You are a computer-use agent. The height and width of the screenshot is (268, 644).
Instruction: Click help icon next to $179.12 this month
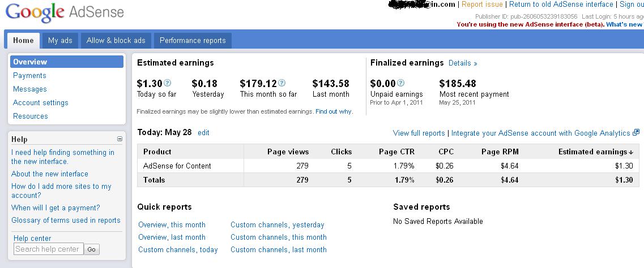[x=282, y=83]
